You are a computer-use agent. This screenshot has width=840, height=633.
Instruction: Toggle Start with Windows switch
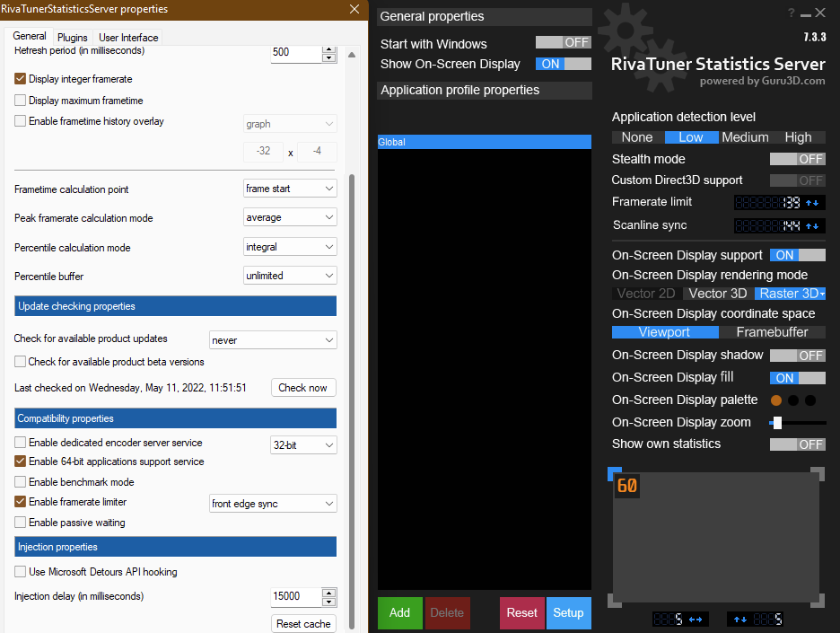coord(563,42)
